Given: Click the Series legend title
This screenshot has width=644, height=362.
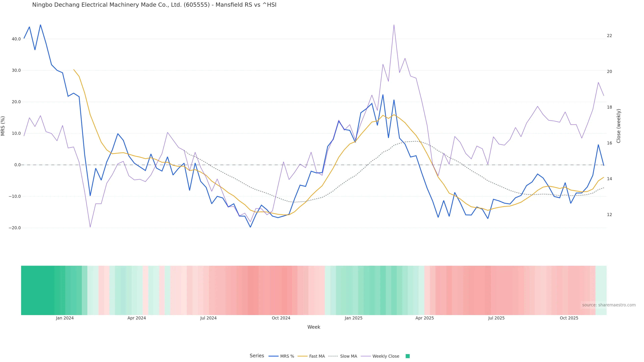Looking at the screenshot, I should pyautogui.click(x=257, y=356).
